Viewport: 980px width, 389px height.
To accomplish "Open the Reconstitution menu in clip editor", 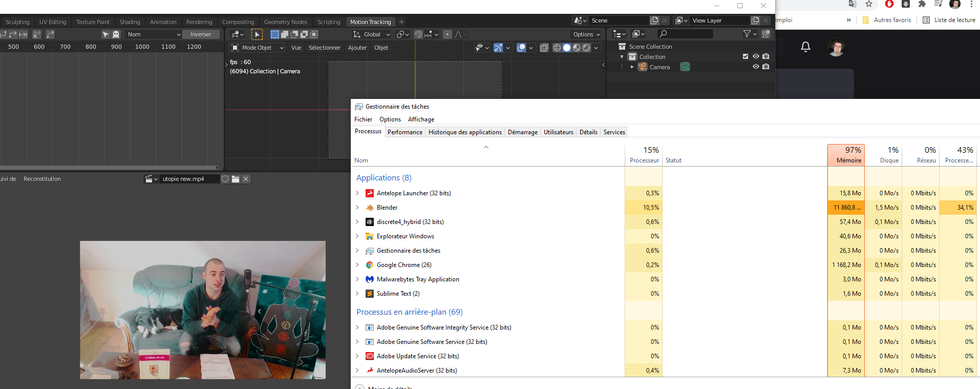I will [42, 179].
